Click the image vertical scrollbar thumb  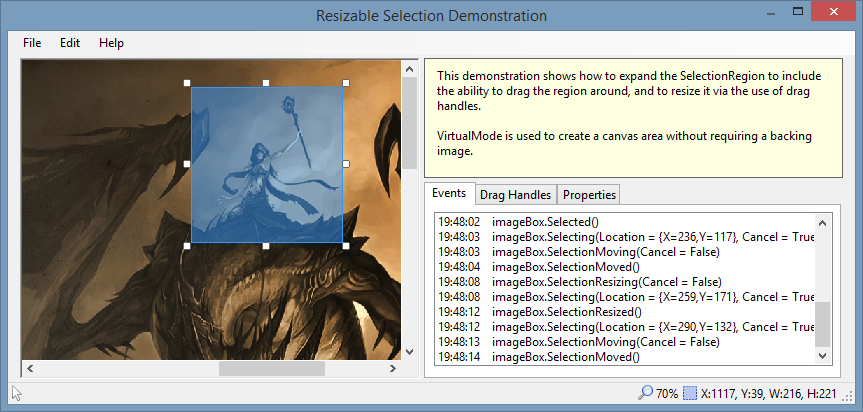pos(409,123)
